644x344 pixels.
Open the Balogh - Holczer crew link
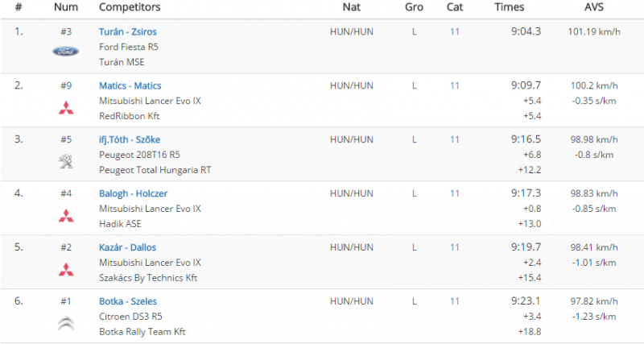coord(133,193)
